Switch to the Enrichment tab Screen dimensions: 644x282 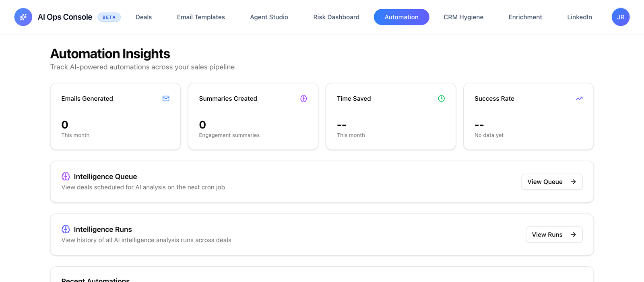click(525, 17)
